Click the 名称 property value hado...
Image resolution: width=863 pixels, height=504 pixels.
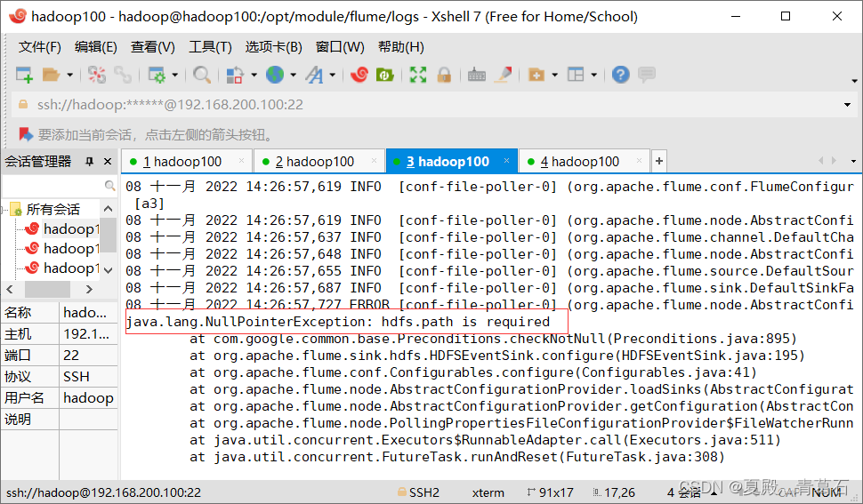click(x=88, y=312)
